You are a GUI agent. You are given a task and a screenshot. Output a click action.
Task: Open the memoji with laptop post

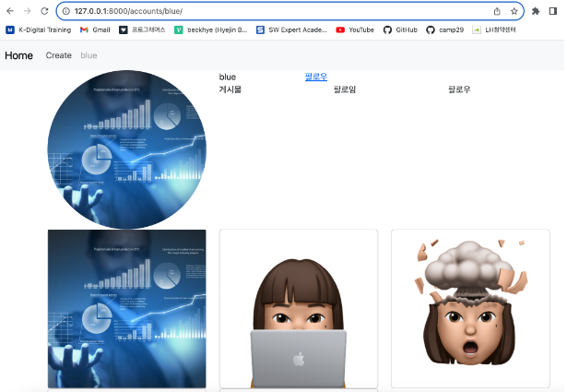299,309
